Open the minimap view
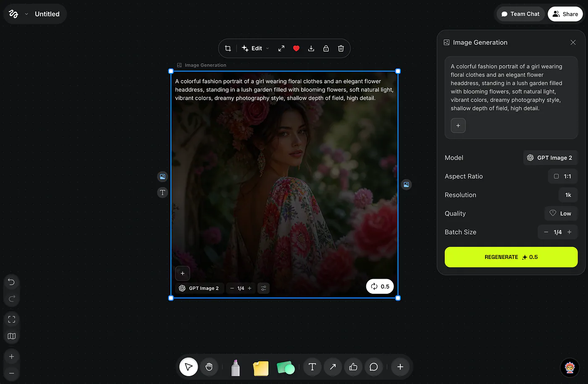This screenshot has height=384, width=588. [11, 336]
